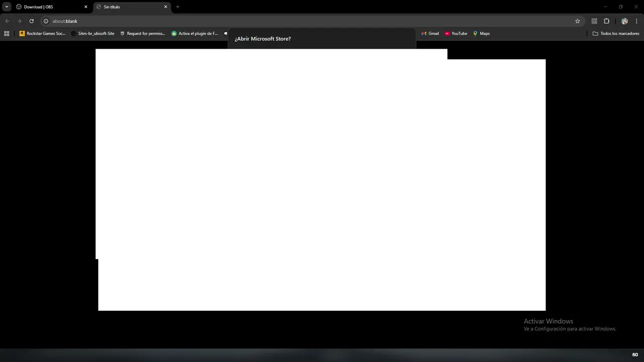This screenshot has height=362, width=644.
Task: Go forward with the forward arrow
Action: 19,21
